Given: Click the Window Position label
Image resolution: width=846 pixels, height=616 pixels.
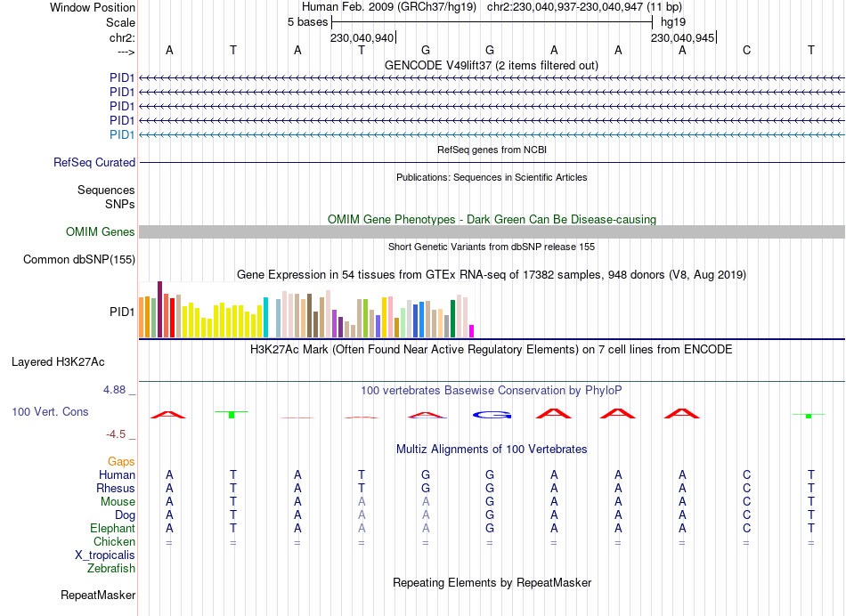Looking at the screenshot, I should (93, 7).
